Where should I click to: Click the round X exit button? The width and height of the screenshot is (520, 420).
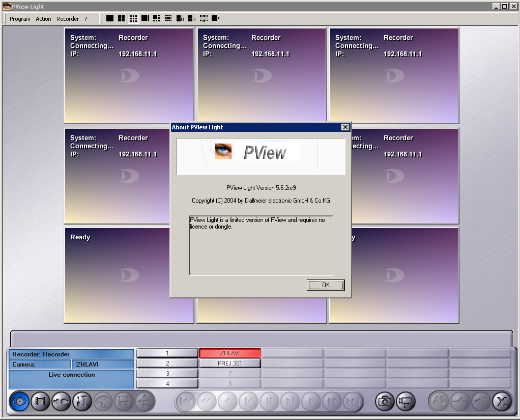click(502, 402)
